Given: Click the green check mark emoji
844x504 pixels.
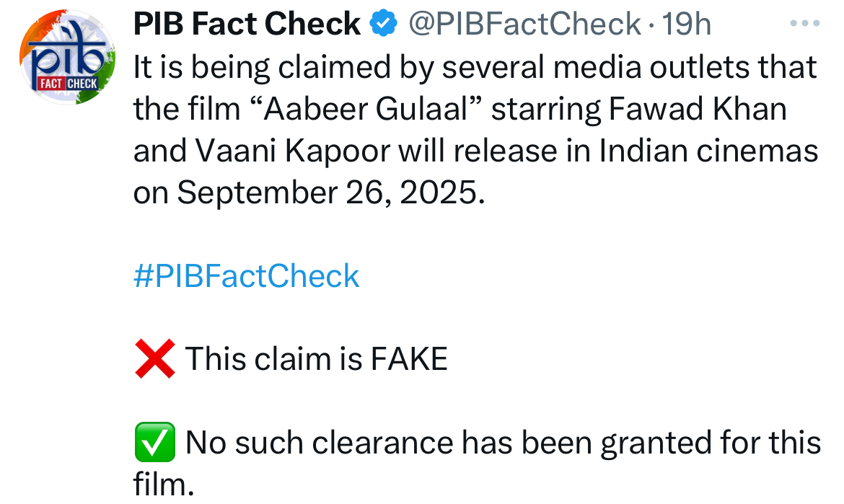Looking at the screenshot, I should pos(154,442).
